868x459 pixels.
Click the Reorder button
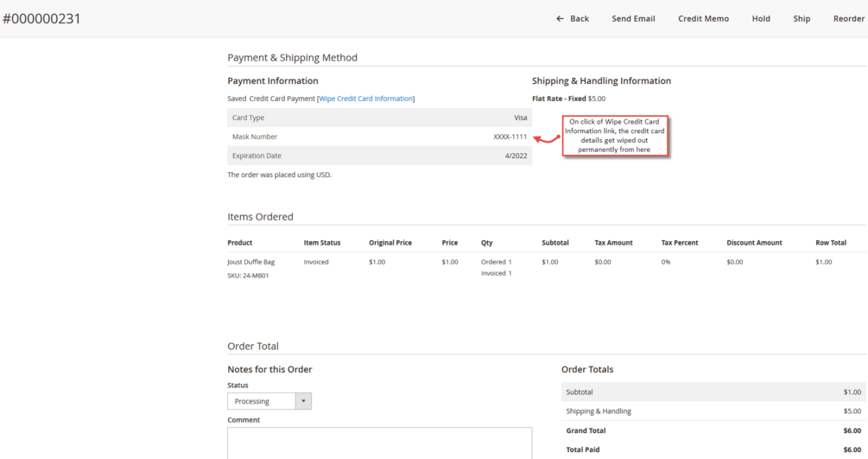(x=848, y=19)
